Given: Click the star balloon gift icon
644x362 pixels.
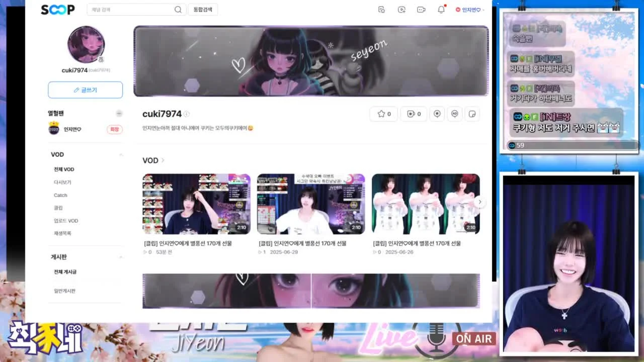Looking at the screenshot, I should pyautogui.click(x=437, y=114).
